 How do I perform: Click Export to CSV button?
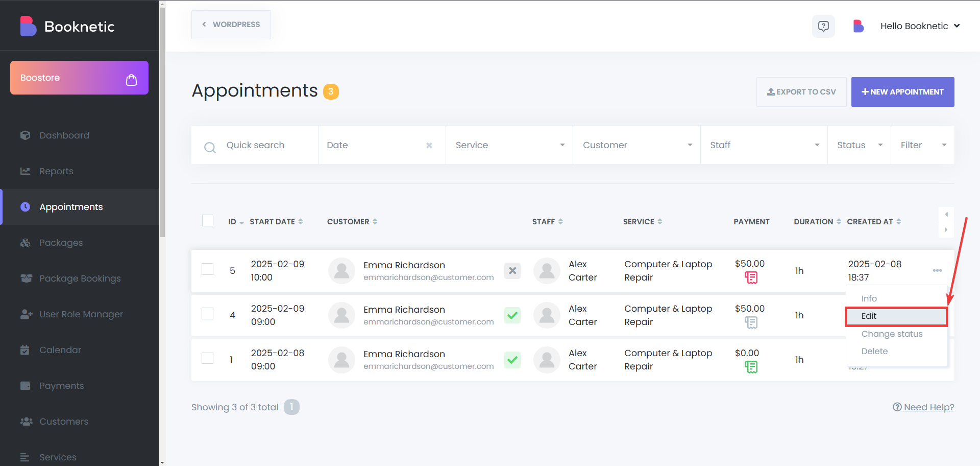point(801,92)
